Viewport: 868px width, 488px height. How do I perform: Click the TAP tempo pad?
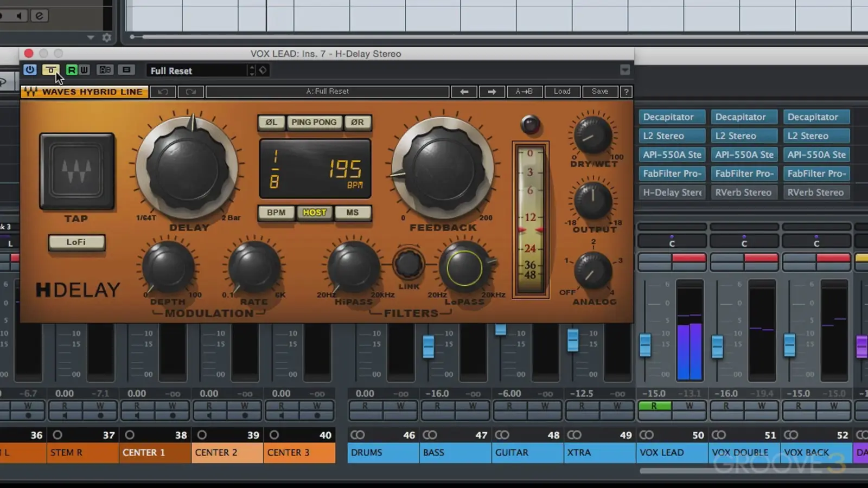tap(77, 171)
